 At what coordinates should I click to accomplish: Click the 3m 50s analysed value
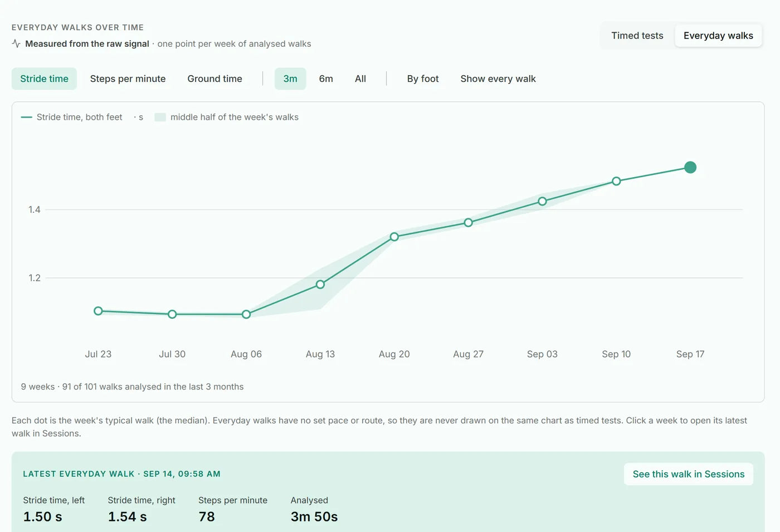314,517
